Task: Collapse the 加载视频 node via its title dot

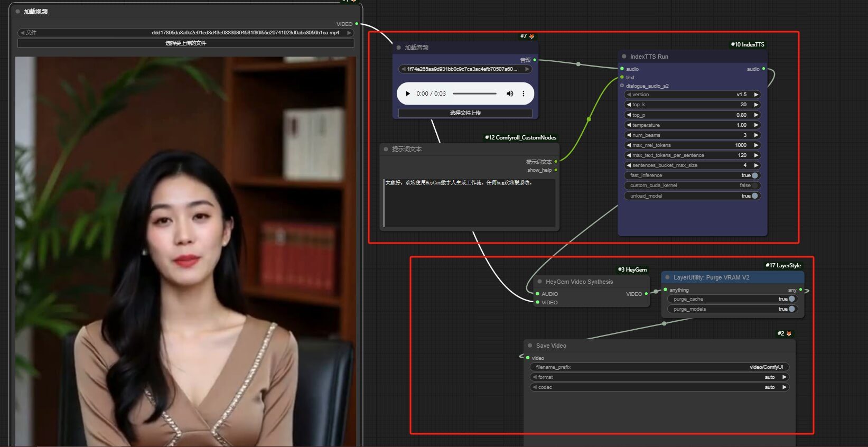Action: point(18,11)
